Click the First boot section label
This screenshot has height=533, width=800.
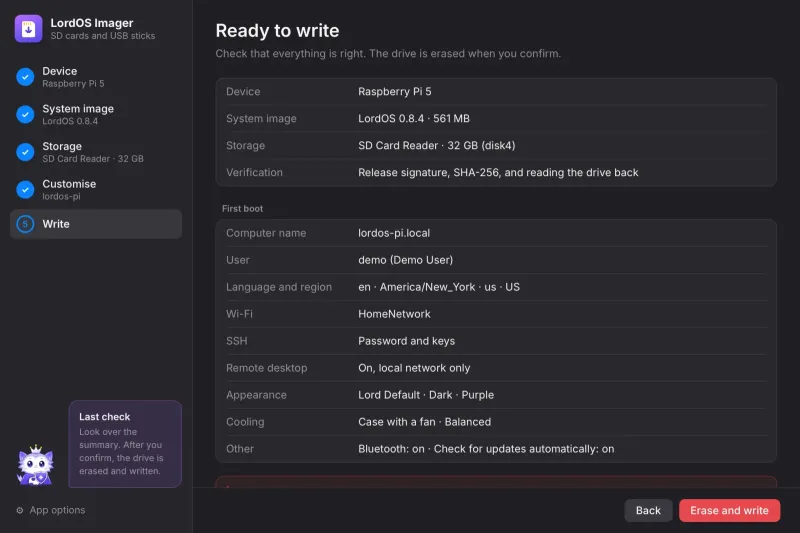pos(242,209)
